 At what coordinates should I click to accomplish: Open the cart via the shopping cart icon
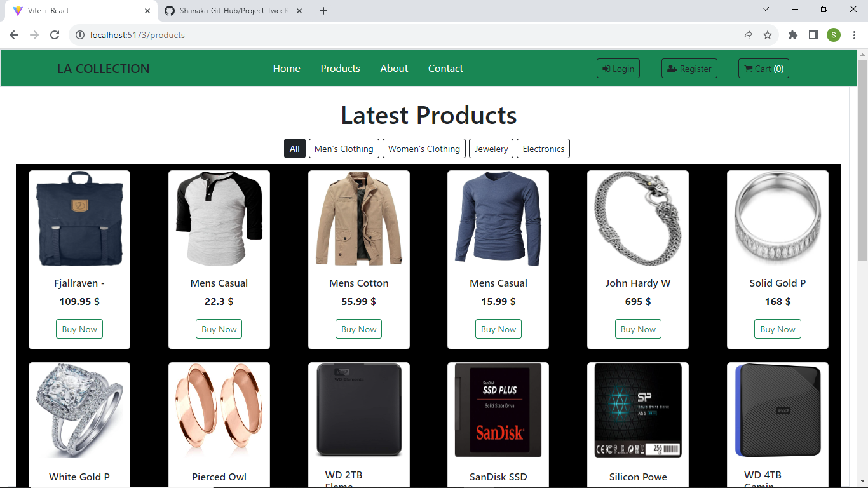point(747,68)
